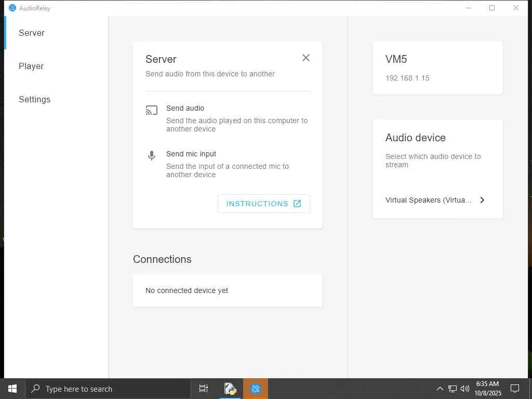This screenshot has width=532, height=399.
Task: Maximize the AudioRelay window
Action: pyautogui.click(x=492, y=8)
